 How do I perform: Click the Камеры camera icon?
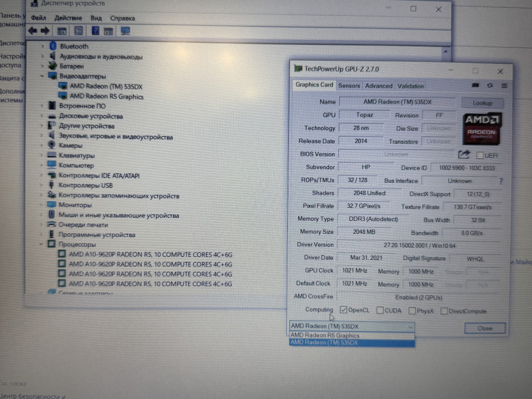(x=51, y=145)
